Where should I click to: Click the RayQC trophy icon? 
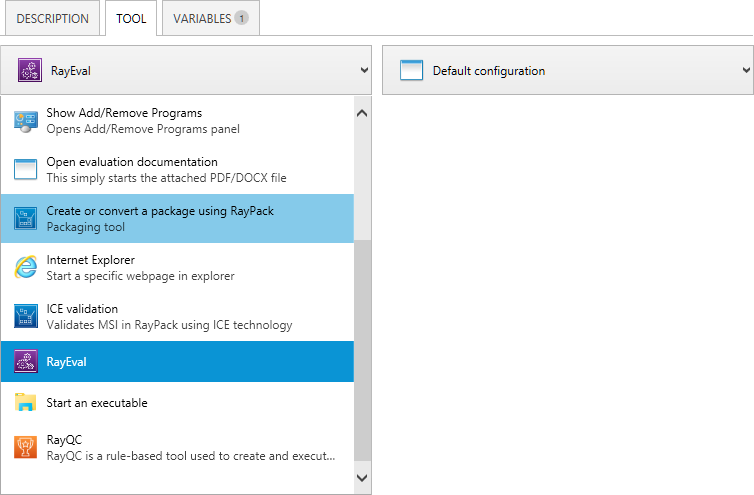click(x=25, y=446)
